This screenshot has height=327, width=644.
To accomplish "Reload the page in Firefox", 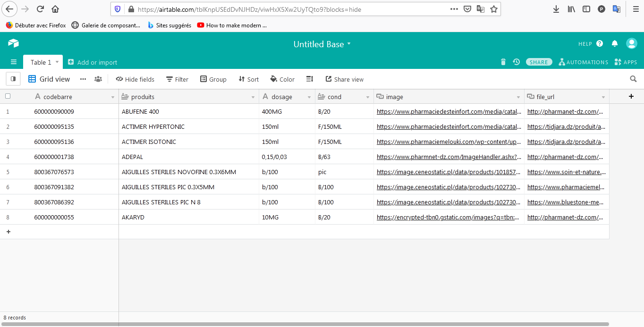I will 40,9.
